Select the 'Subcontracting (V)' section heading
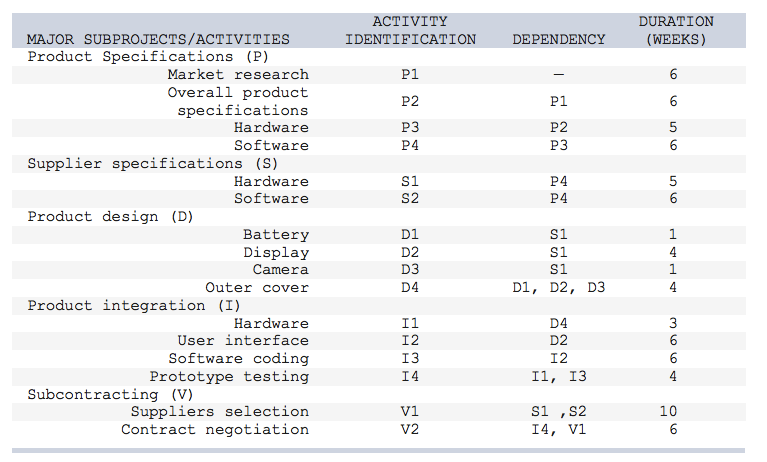 (111, 395)
